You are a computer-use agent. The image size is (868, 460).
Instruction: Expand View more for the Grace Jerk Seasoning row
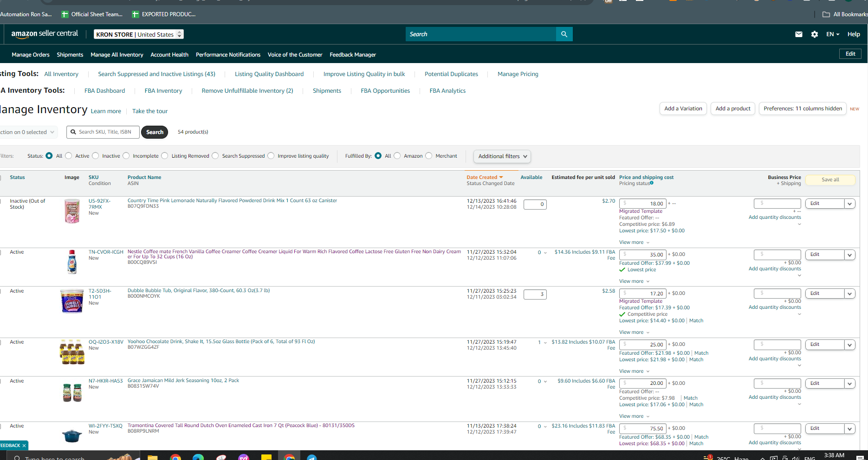634,416
